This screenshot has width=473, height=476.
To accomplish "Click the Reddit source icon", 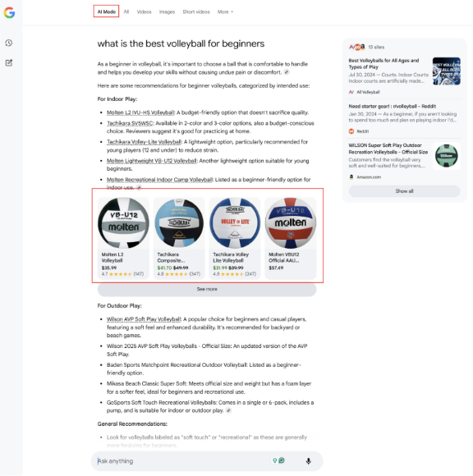I will pos(351,131).
